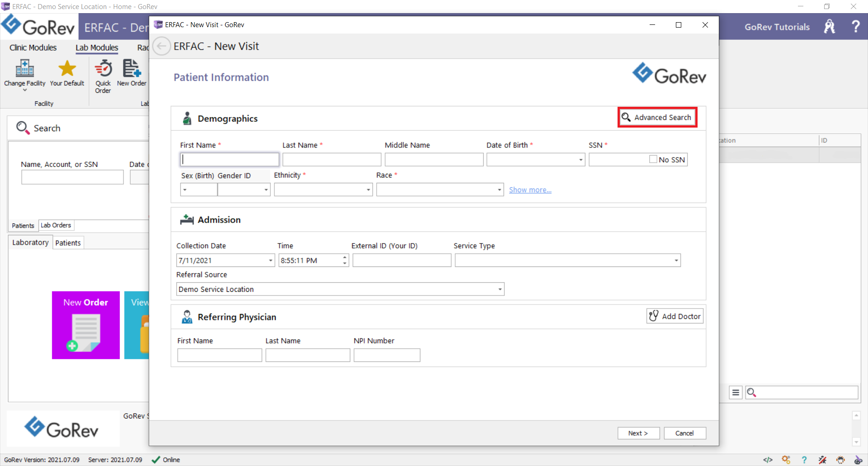Open the Gender ID dropdown

coord(266,190)
